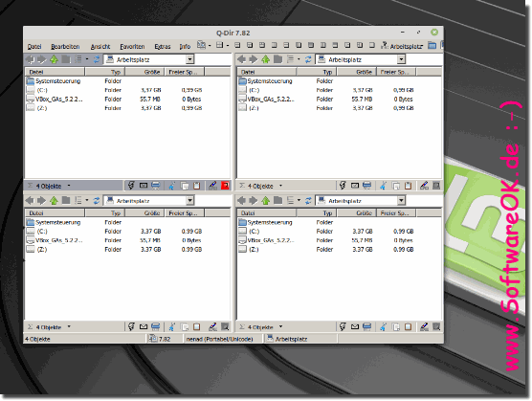
Task: Click nenad (Portabel/Unicode) in the bottom status bar
Action: 219,339
